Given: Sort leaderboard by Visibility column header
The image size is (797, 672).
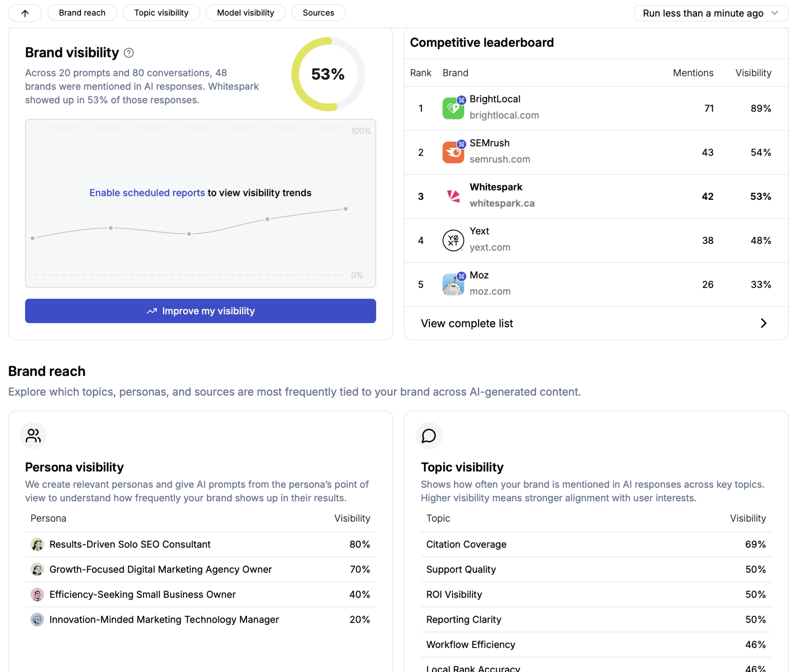Looking at the screenshot, I should pos(753,73).
